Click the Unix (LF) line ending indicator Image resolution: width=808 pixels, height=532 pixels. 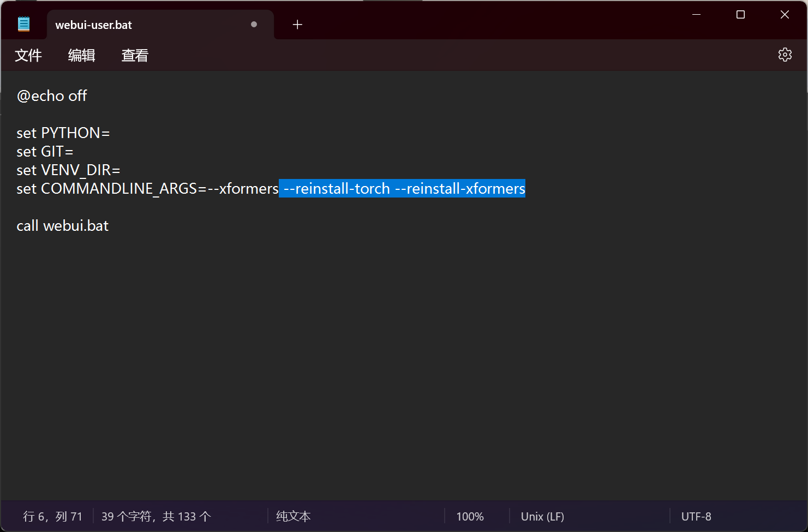pyautogui.click(x=542, y=516)
